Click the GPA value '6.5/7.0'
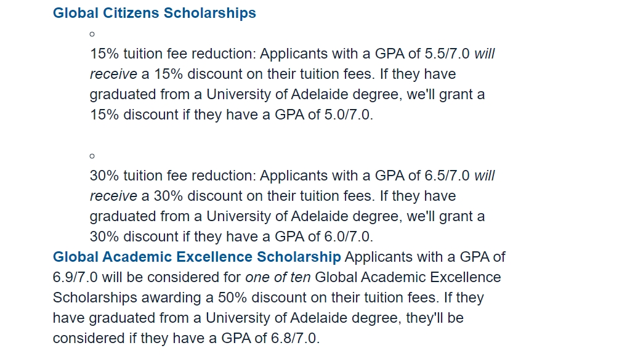 [447, 176]
